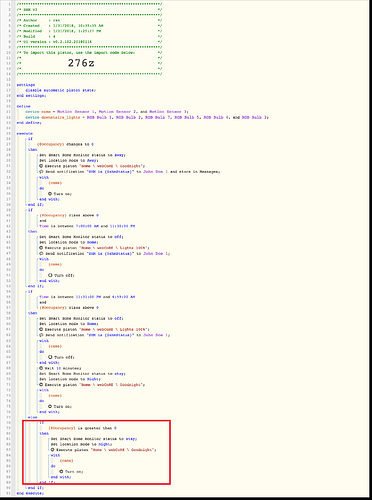
Task: Click the chat icon before Send notification on line 32
Action: (x=41, y=171)
